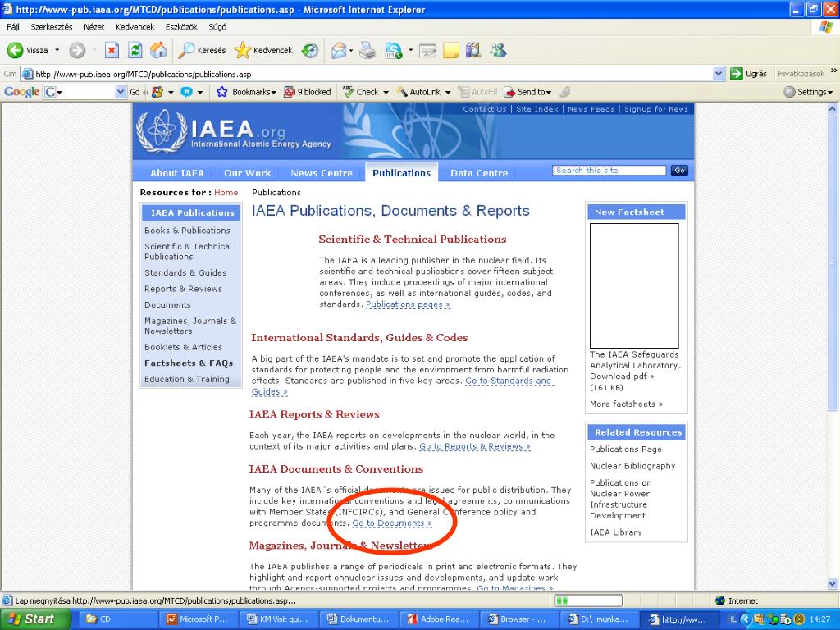
Task: Click the AutoLink wand icon
Action: (x=402, y=92)
